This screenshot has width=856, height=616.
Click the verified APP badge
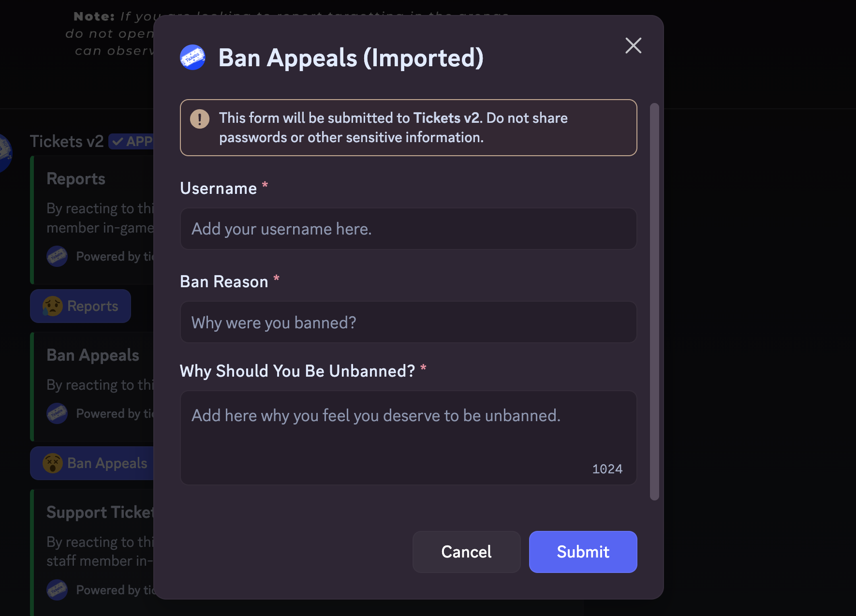click(x=132, y=142)
